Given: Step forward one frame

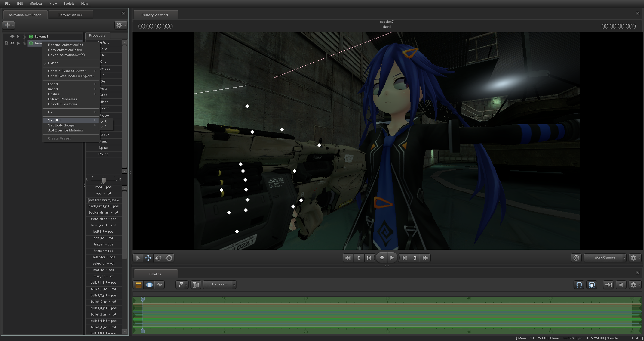Looking at the screenshot, I should (405, 258).
